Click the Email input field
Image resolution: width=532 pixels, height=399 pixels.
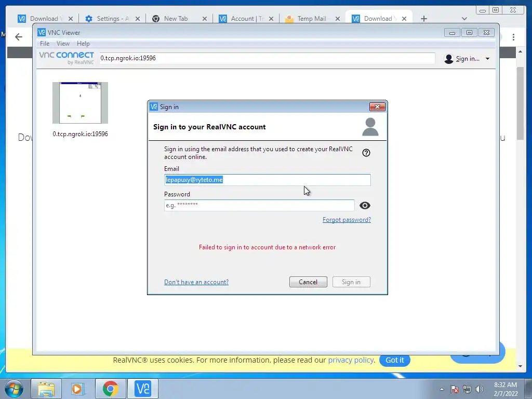tap(268, 180)
